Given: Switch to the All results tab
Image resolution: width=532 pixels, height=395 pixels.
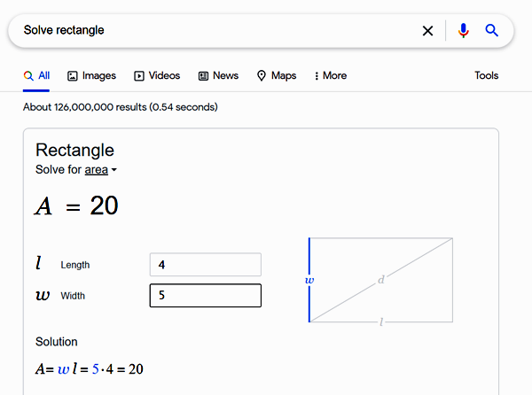Looking at the screenshot, I should (37, 76).
